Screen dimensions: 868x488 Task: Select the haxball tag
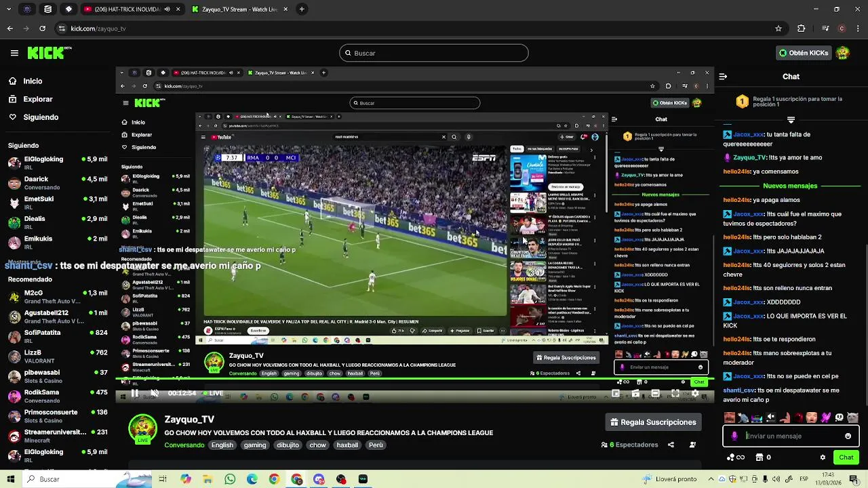(x=347, y=445)
